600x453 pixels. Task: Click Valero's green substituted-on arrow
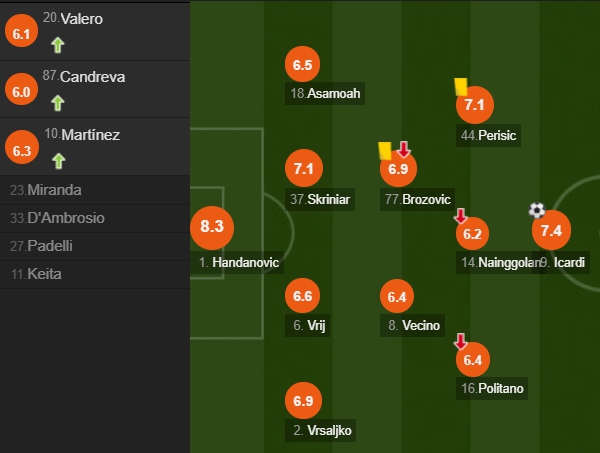[x=58, y=45]
